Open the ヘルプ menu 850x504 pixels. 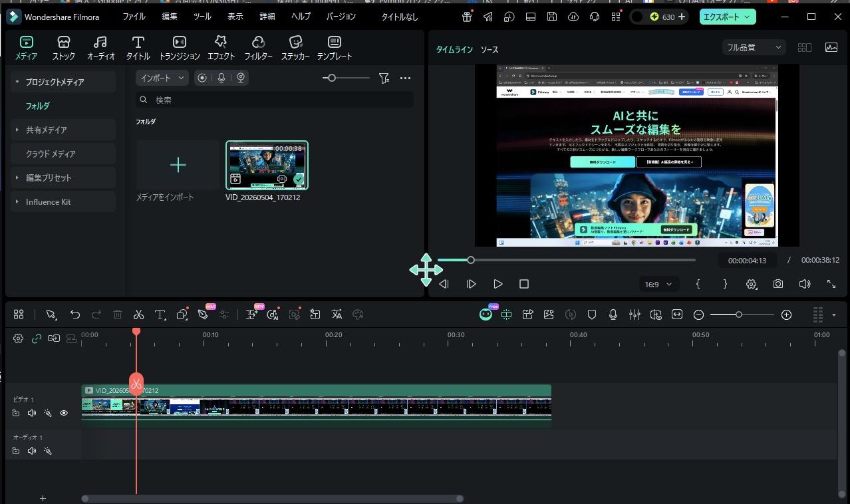[x=301, y=17]
